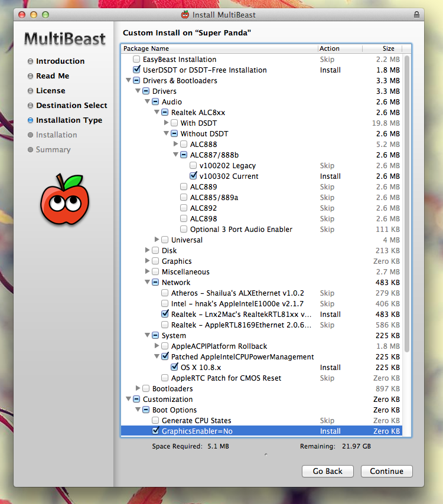Screen dimensions: 443x504
Task: Check Atheros Shailua's ALXEthernet checkbox
Action: 165,293
